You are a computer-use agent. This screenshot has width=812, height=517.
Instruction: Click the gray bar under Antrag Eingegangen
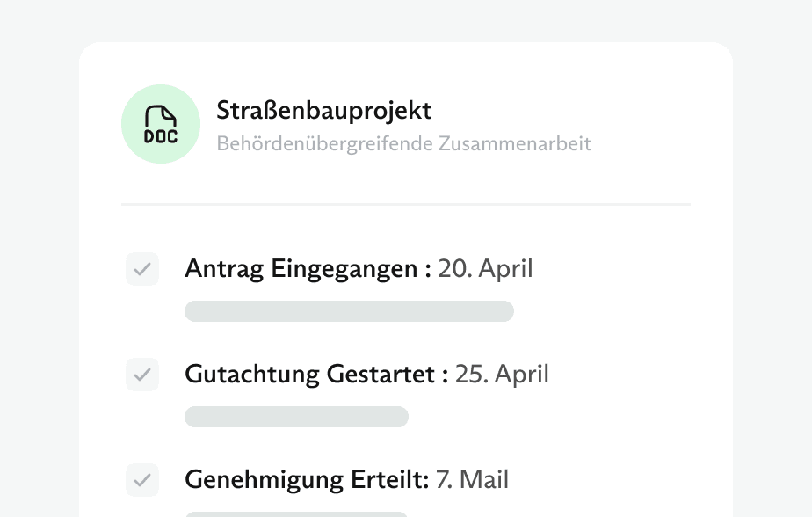[349, 311]
